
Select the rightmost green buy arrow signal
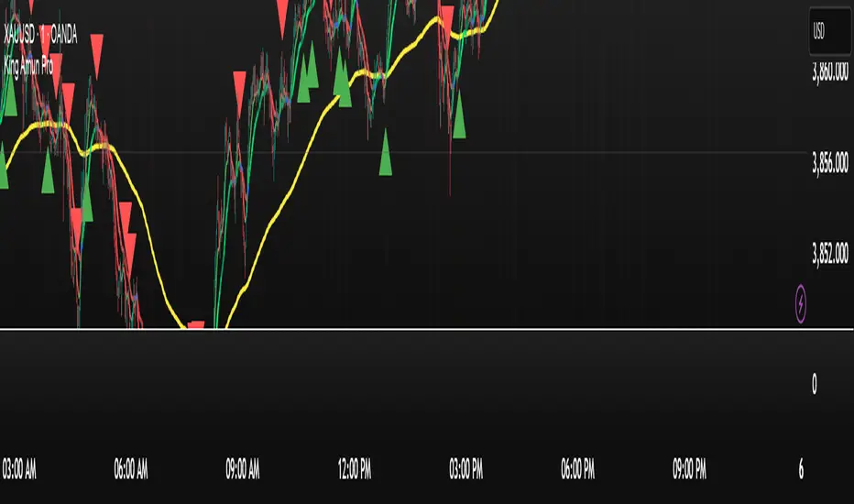pos(459,115)
